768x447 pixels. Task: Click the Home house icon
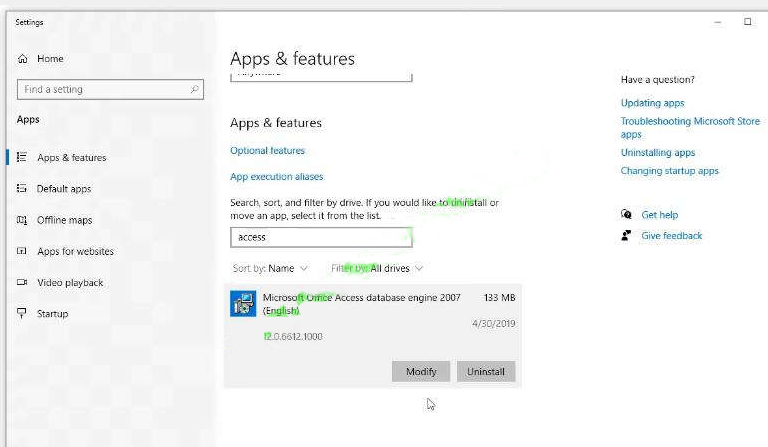coord(23,59)
